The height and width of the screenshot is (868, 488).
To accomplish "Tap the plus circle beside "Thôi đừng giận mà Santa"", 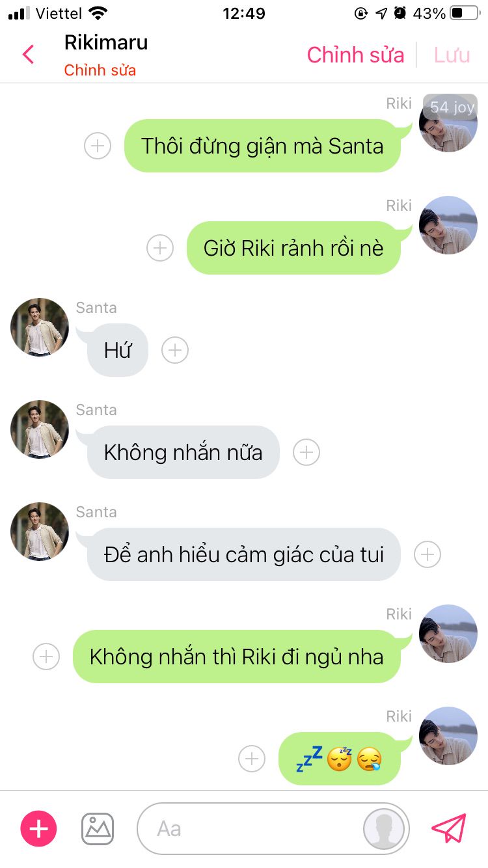I will click(98, 146).
